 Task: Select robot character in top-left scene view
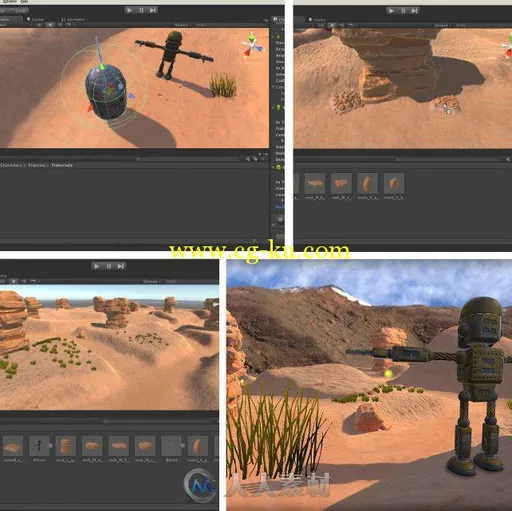click(173, 55)
